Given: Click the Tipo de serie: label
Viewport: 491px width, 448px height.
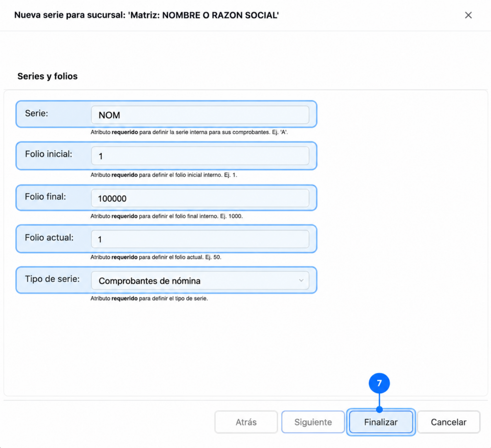Looking at the screenshot, I should tap(52, 279).
